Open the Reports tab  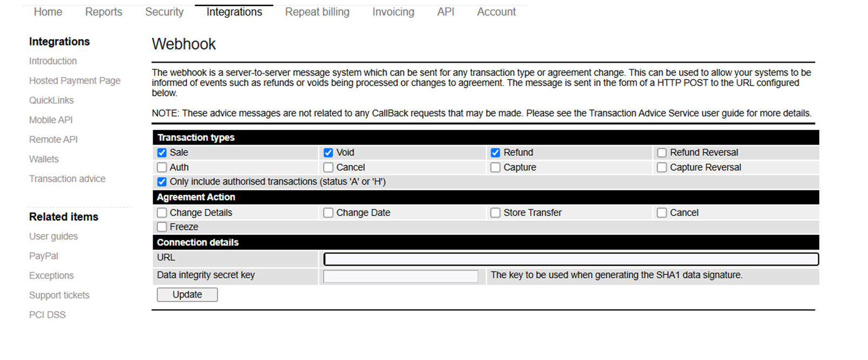103,12
